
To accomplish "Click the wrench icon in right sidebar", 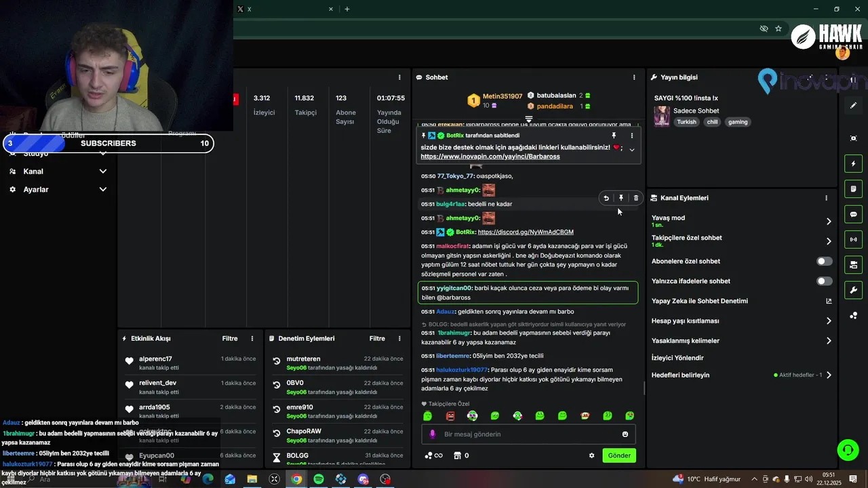I will point(854,290).
